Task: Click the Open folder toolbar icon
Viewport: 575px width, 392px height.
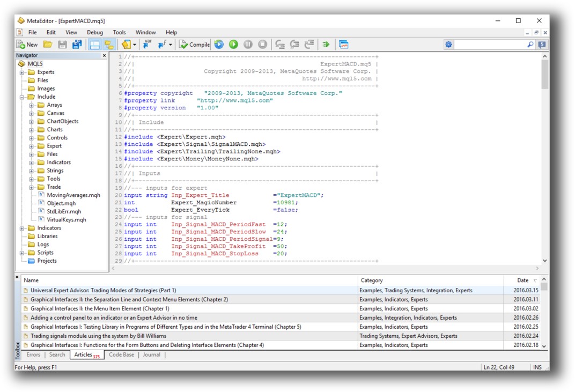Action: [x=48, y=45]
